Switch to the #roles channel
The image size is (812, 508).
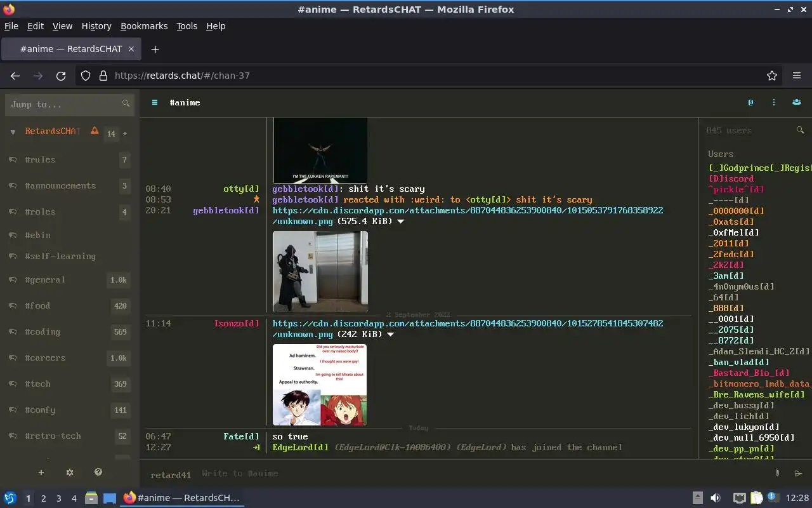[x=70, y=212]
